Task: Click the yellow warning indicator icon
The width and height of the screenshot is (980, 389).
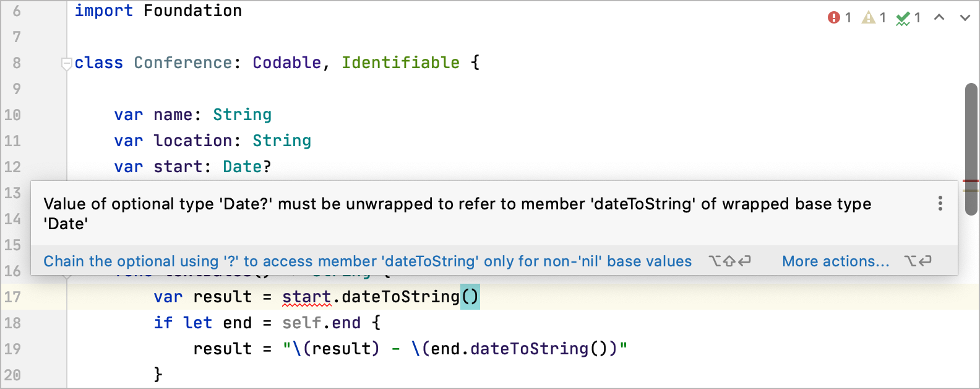Action: (x=869, y=18)
